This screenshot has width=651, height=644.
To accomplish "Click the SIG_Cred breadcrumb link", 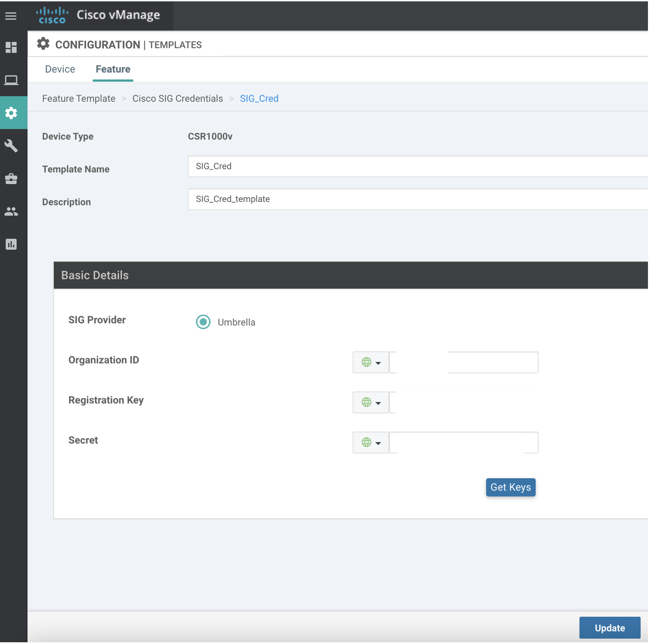I will point(259,99).
